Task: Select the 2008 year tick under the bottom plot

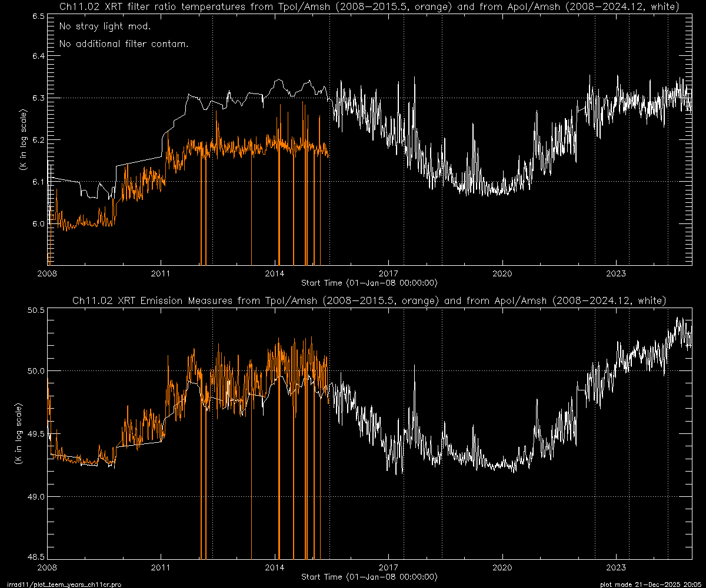Action: click(x=47, y=567)
